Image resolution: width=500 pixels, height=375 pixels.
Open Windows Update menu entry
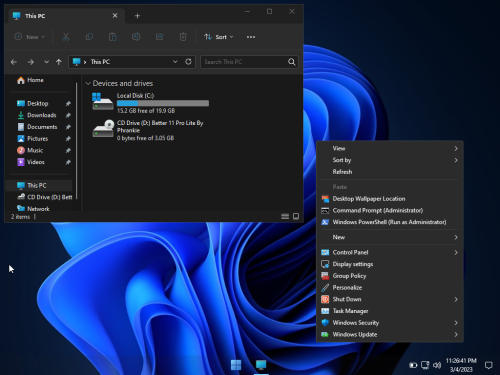390,334
